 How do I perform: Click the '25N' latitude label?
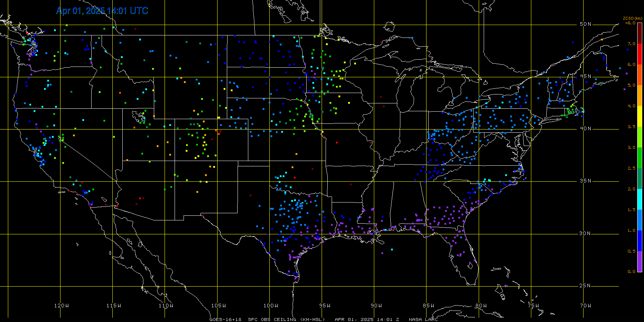coord(586,286)
